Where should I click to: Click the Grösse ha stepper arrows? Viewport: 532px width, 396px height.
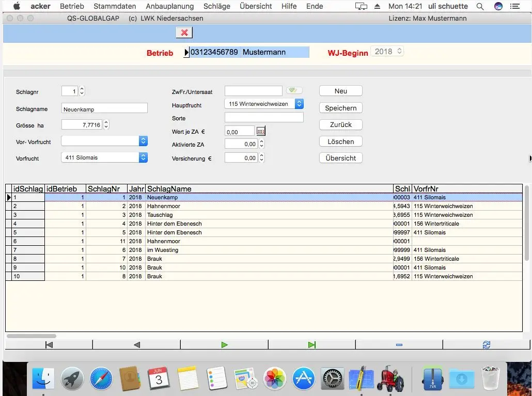106,124
